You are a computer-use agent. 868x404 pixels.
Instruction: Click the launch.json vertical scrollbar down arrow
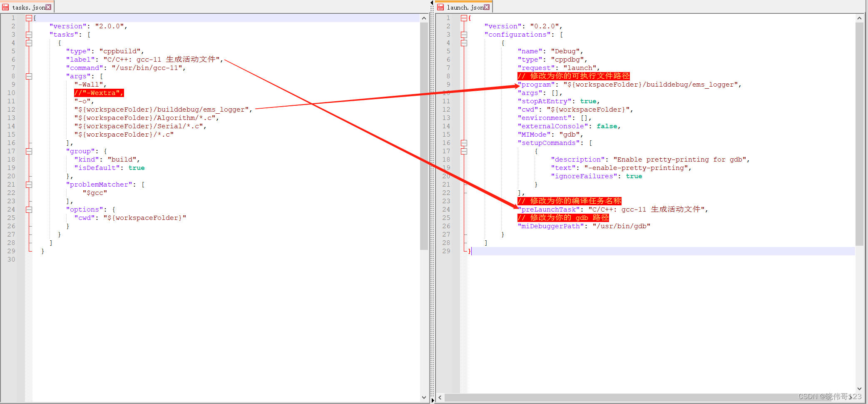tap(859, 389)
